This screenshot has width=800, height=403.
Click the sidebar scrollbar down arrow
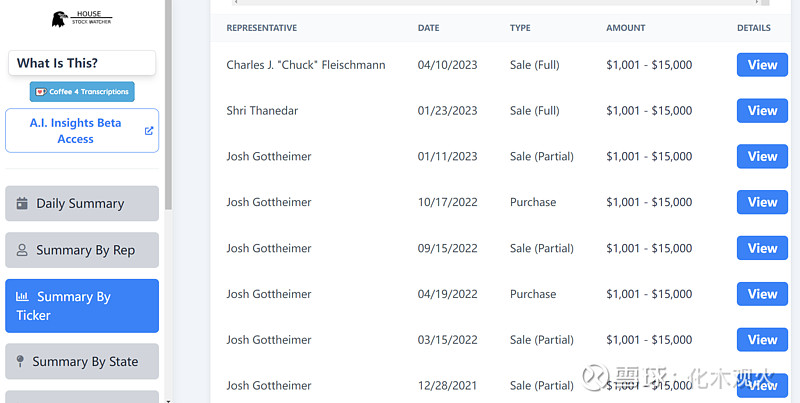[168, 398]
